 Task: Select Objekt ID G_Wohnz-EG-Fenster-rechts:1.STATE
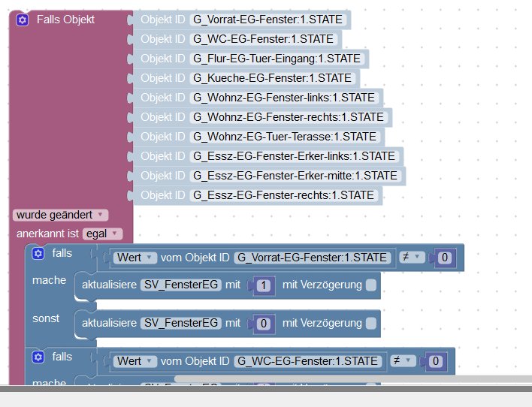click(x=289, y=117)
